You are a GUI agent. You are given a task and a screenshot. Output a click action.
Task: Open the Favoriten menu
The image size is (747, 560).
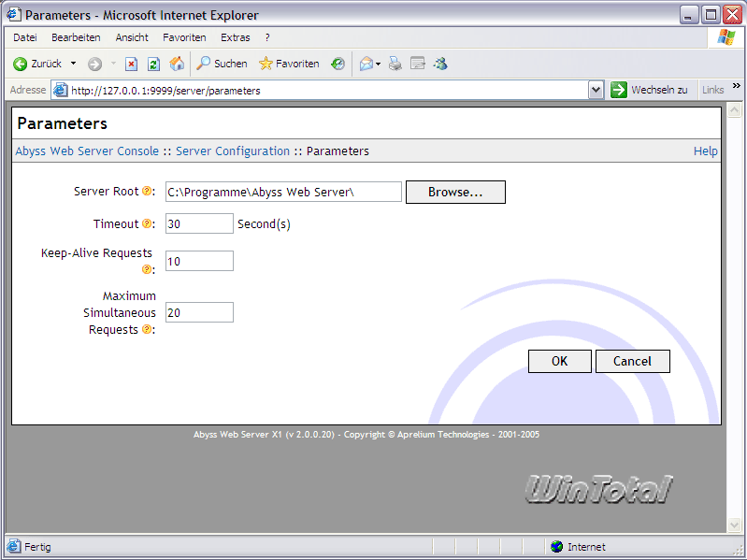(184, 37)
